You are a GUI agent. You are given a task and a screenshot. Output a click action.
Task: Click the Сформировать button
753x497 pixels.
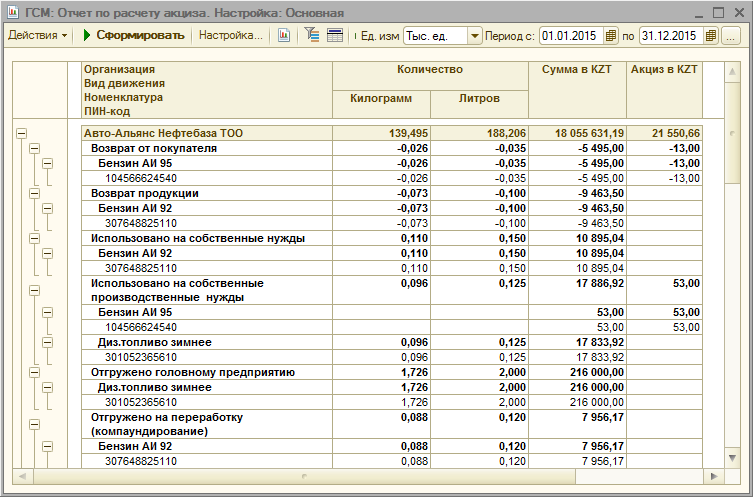tap(134, 36)
